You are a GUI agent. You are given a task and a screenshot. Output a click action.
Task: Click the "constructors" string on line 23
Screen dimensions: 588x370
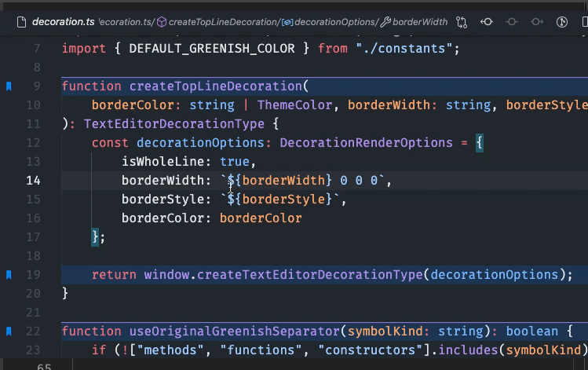click(371, 350)
